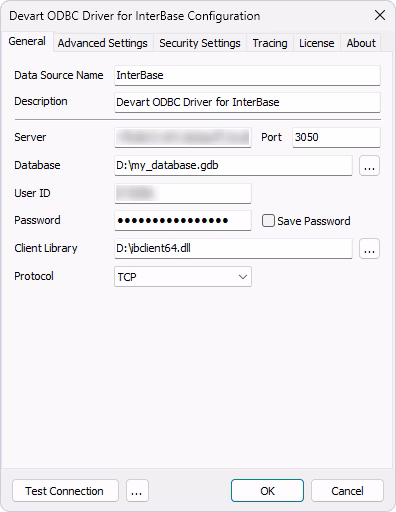Browse for the Database file
This screenshot has height=512, width=396.
(x=369, y=165)
